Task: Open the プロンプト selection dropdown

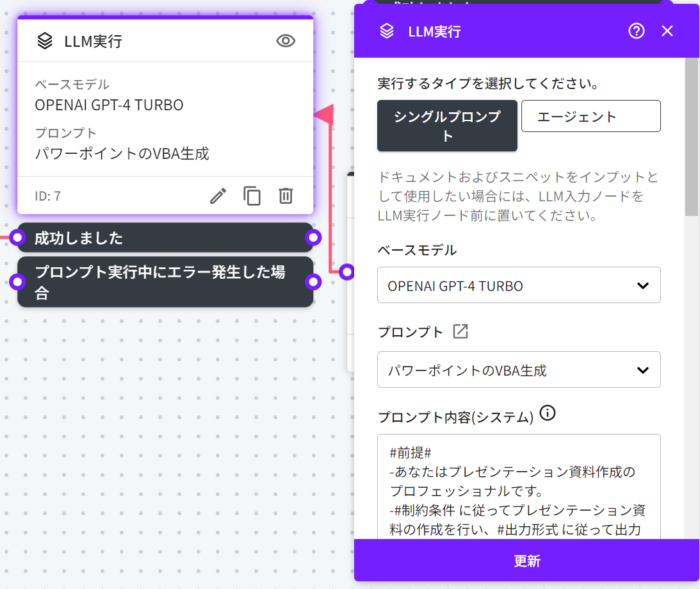Action: pos(519,370)
